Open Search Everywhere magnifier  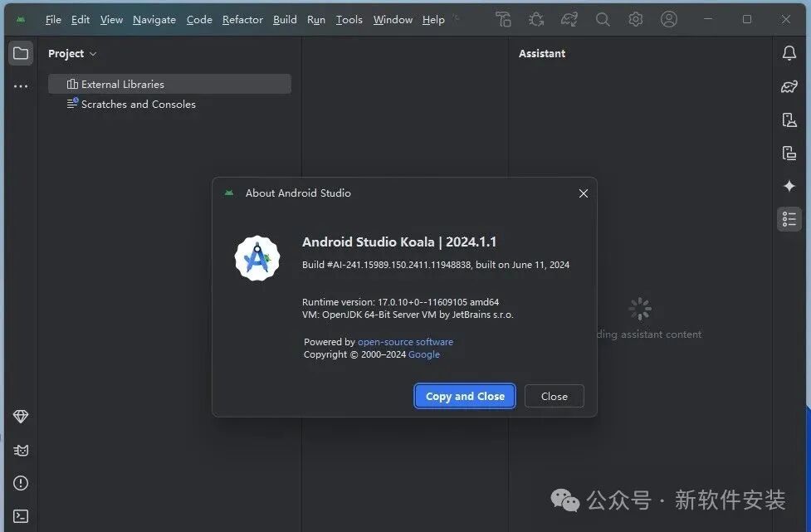point(603,20)
